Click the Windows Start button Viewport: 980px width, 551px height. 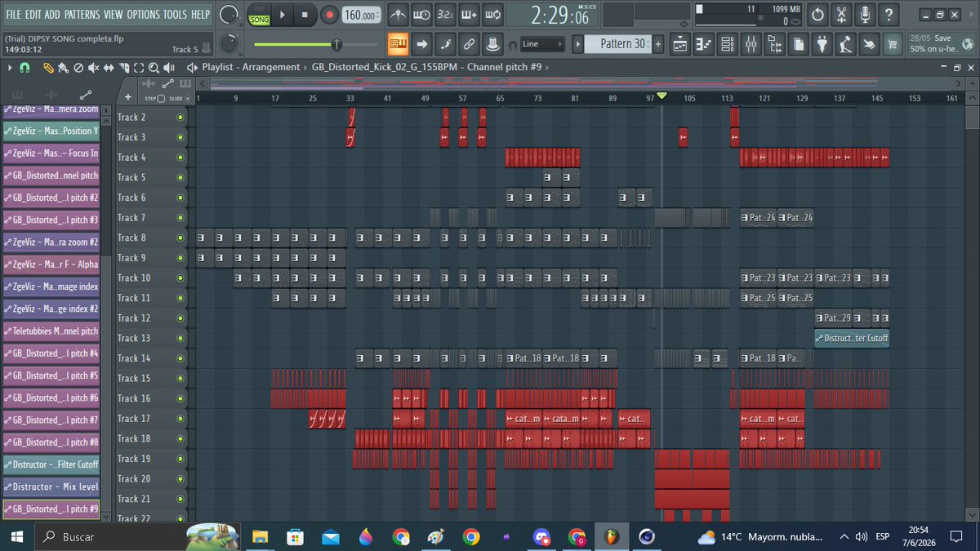click(x=16, y=536)
